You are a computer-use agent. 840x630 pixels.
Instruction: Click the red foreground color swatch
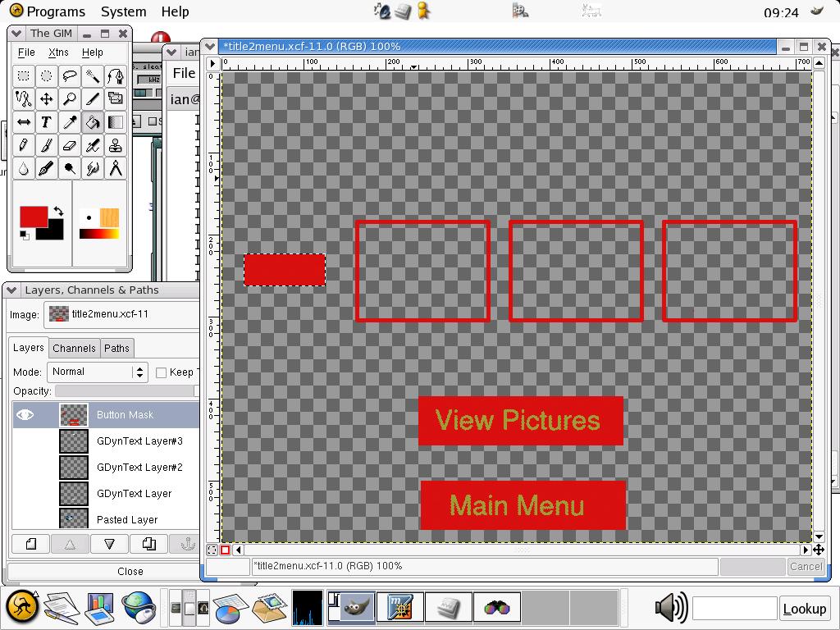click(x=34, y=217)
